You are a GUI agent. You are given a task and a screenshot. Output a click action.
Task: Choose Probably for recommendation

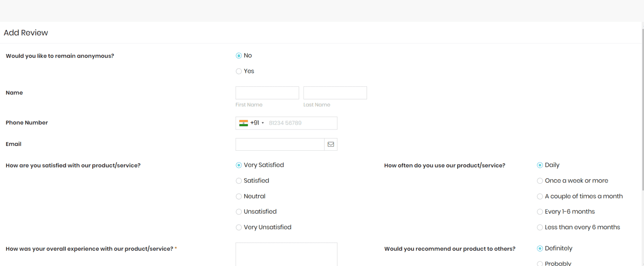coord(540,264)
